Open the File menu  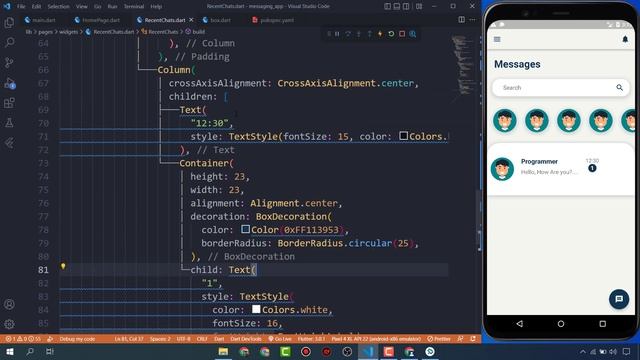click(21, 7)
